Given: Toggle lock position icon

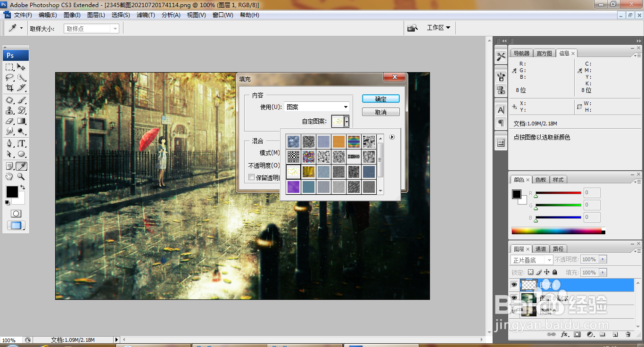Looking at the screenshot, I should coord(546,272).
